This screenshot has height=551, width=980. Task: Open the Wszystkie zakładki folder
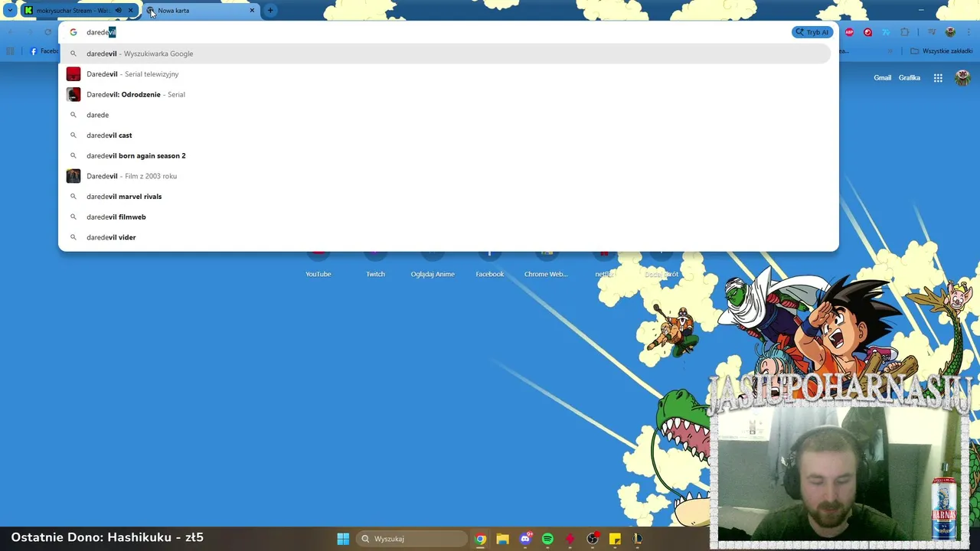tap(941, 51)
